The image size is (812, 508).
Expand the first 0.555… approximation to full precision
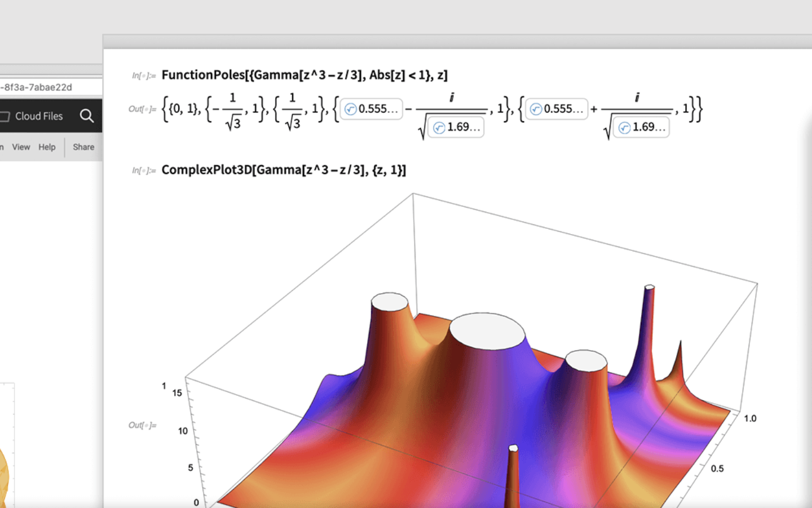tap(372, 109)
